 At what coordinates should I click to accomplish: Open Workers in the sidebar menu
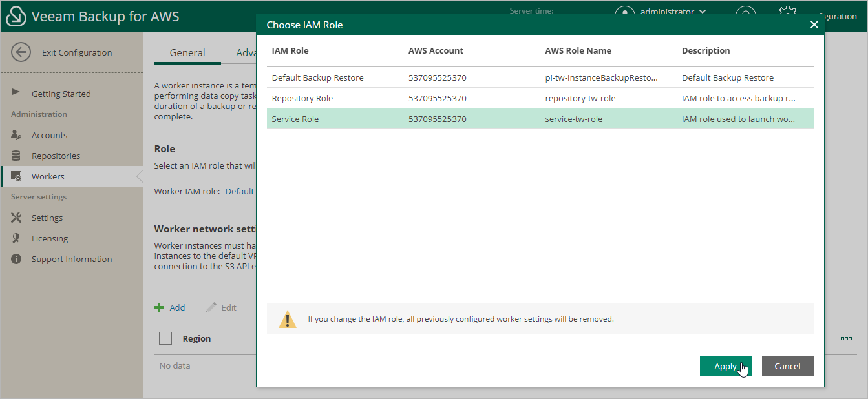(48, 176)
